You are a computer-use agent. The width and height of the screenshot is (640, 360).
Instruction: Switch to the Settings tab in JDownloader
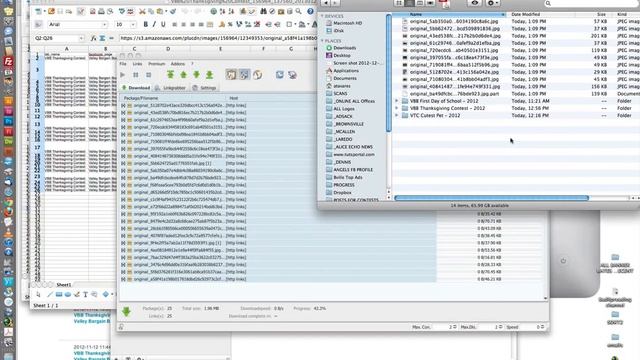click(204, 88)
